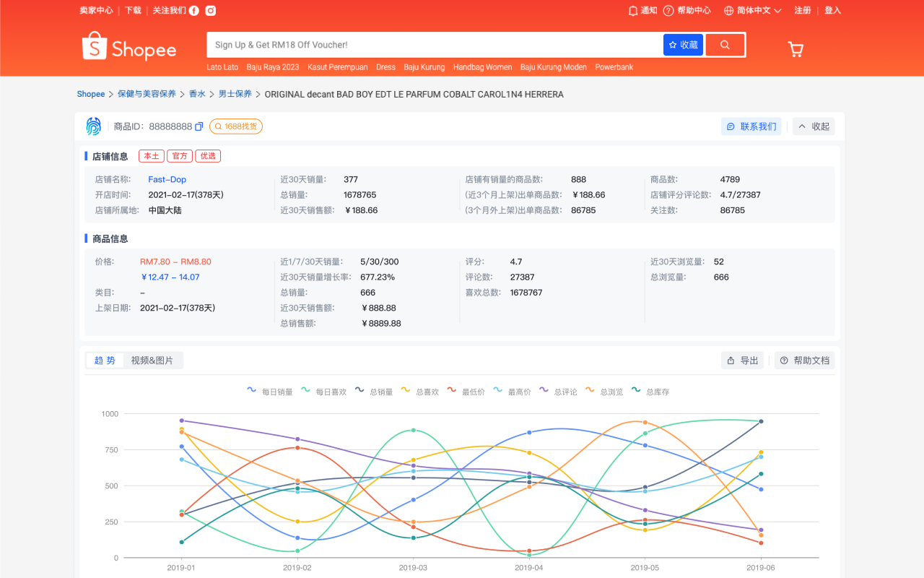924x578 pixels.
Task: Go to Shopee home via logo
Action: pyautogui.click(x=129, y=48)
